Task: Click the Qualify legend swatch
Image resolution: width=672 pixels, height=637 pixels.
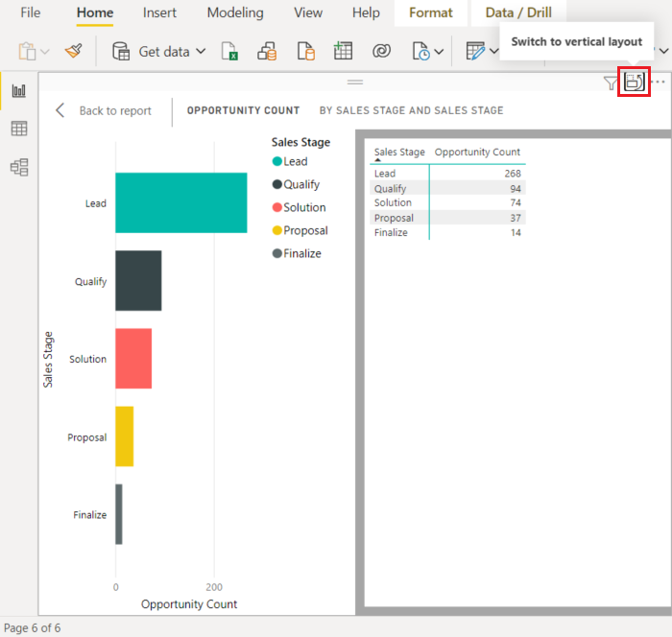Action: pos(276,184)
